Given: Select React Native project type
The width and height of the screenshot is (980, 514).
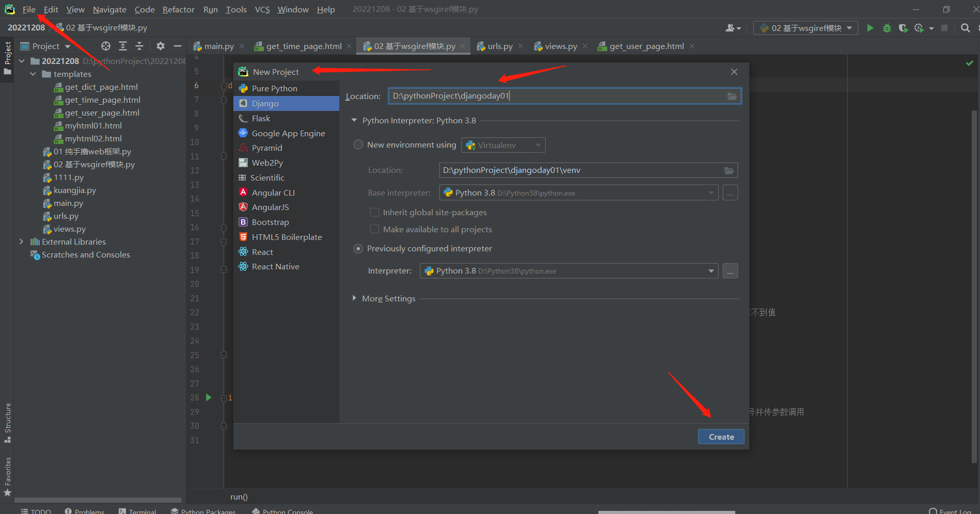Looking at the screenshot, I should pyautogui.click(x=287, y=266).
